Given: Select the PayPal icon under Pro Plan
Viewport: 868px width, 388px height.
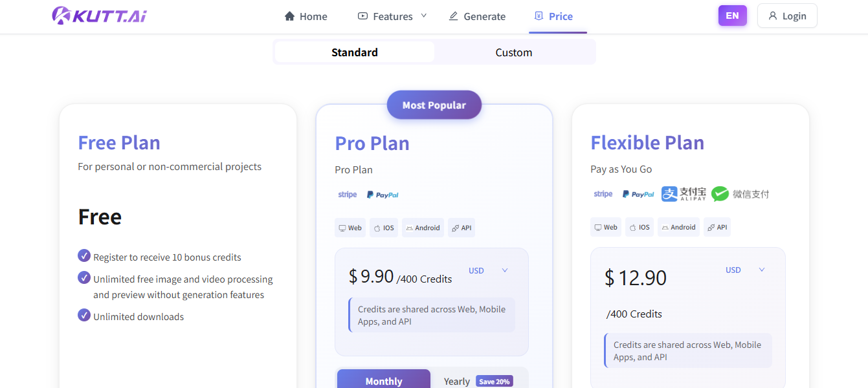Looking at the screenshot, I should coord(382,194).
